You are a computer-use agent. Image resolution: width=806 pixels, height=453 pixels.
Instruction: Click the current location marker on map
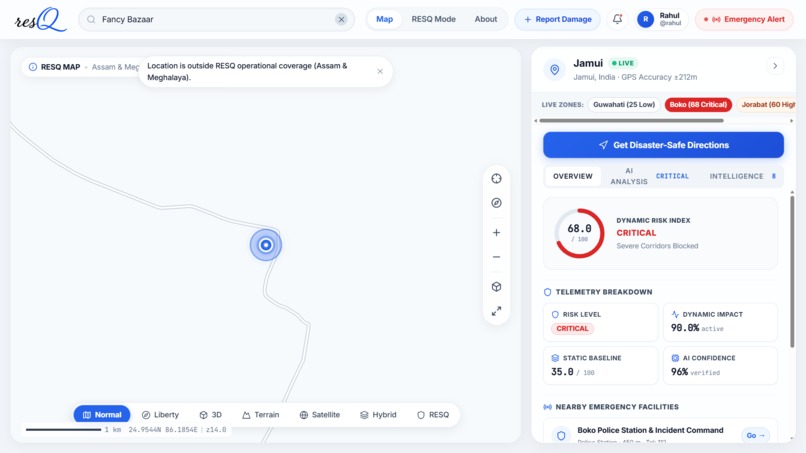[266, 245]
